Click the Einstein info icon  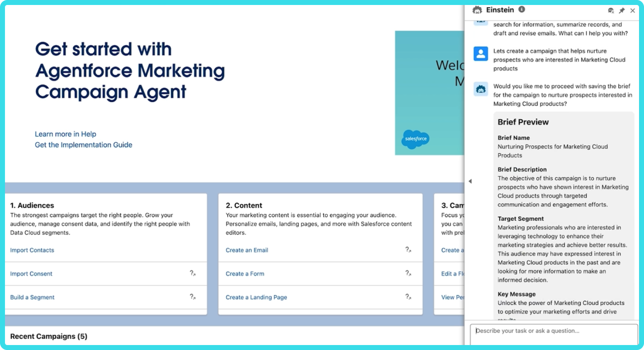(x=521, y=9)
